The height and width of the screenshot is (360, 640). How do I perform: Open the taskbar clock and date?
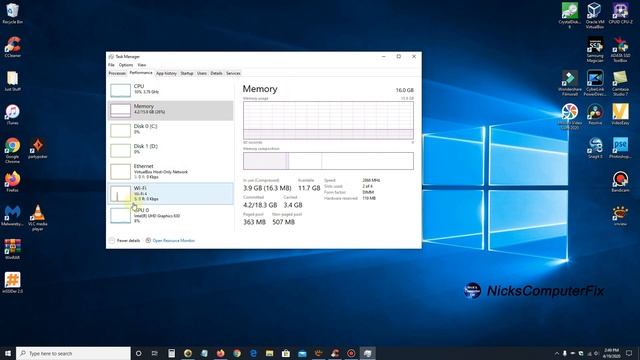tap(611, 353)
